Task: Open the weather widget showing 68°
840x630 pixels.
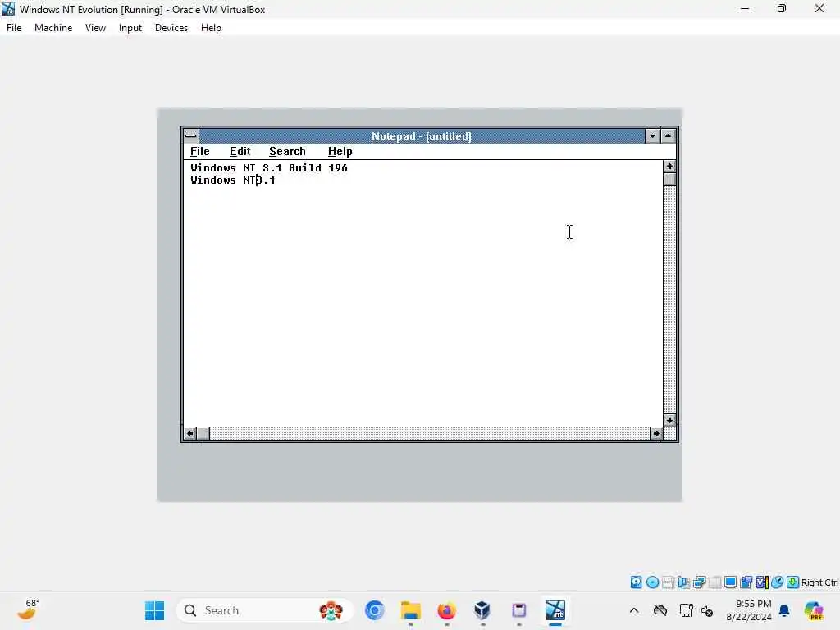Action: [x=27, y=609]
